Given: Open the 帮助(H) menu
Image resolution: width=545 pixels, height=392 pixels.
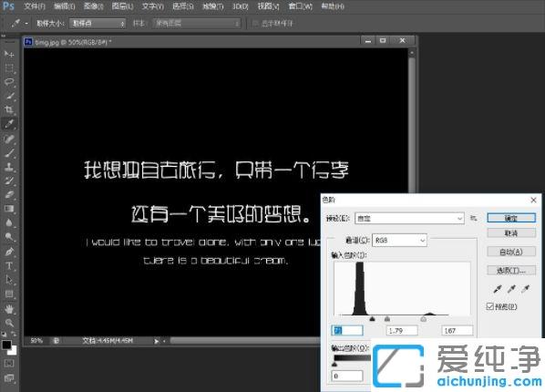Looking at the screenshot, I should coord(333,6).
